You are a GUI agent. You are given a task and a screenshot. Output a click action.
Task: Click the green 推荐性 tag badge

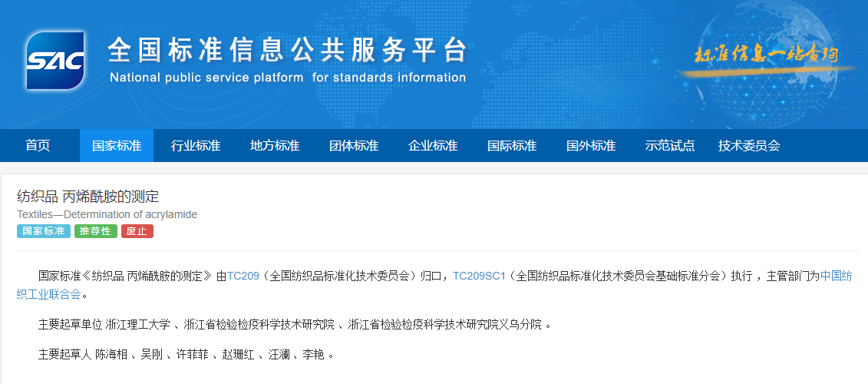click(96, 231)
